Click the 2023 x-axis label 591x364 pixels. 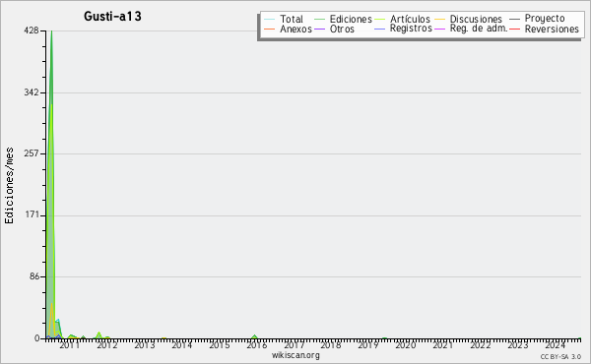(517, 344)
